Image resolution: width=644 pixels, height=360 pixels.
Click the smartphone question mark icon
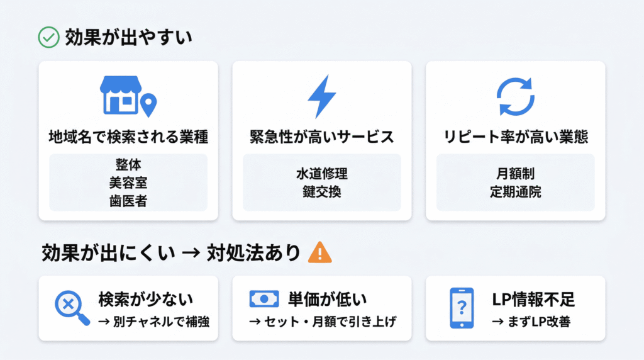click(x=461, y=308)
